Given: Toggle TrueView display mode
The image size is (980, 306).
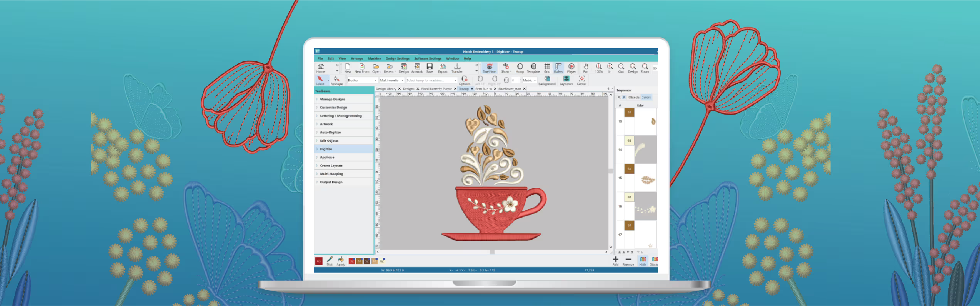Looking at the screenshot, I should (489, 68).
